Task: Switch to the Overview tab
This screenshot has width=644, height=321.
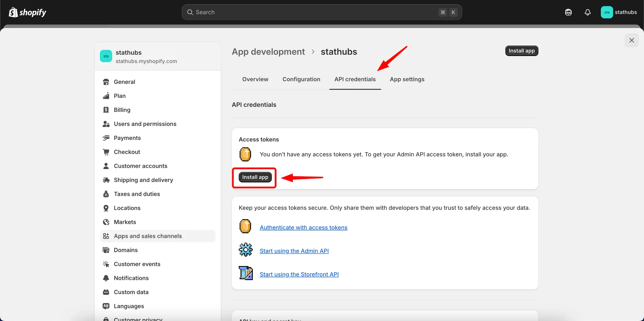Action: pos(255,79)
